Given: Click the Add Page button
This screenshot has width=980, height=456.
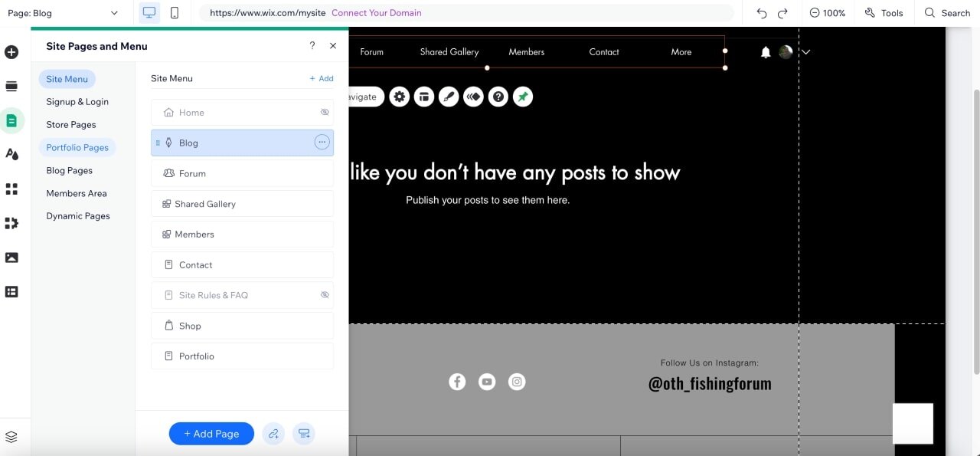Looking at the screenshot, I should click(x=211, y=434).
